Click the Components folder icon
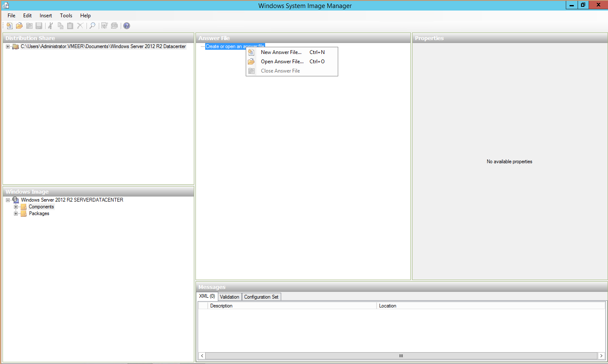 24,207
